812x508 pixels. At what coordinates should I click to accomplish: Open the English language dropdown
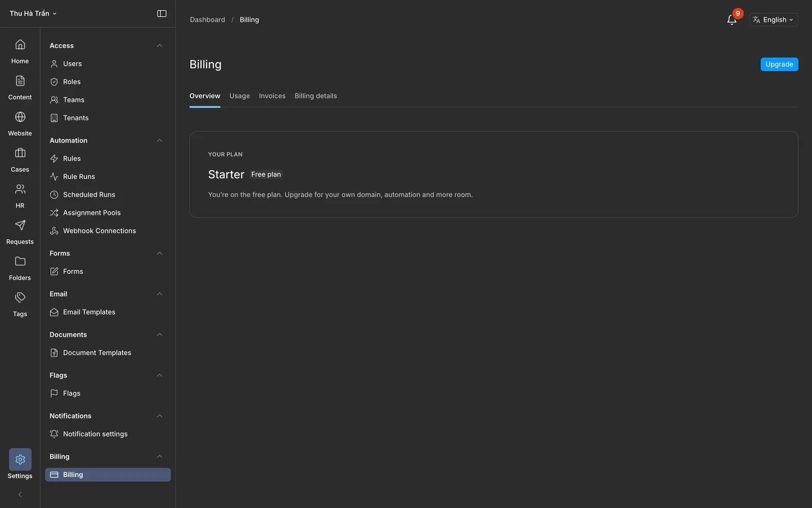click(x=773, y=20)
